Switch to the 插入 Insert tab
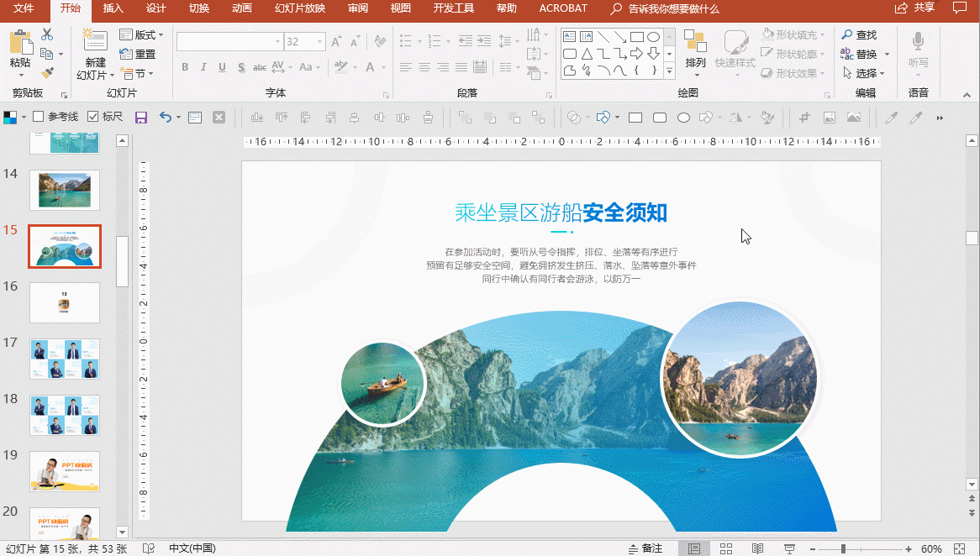The width and height of the screenshot is (980, 556). point(113,8)
